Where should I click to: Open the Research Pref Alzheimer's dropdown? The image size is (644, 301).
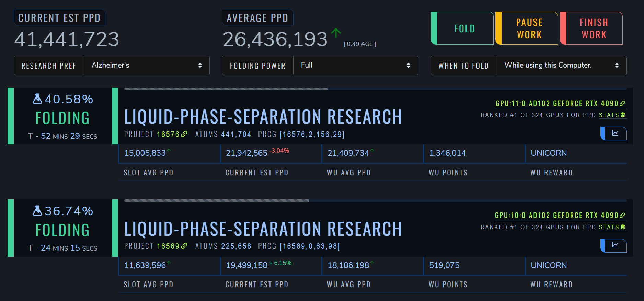[x=147, y=65]
